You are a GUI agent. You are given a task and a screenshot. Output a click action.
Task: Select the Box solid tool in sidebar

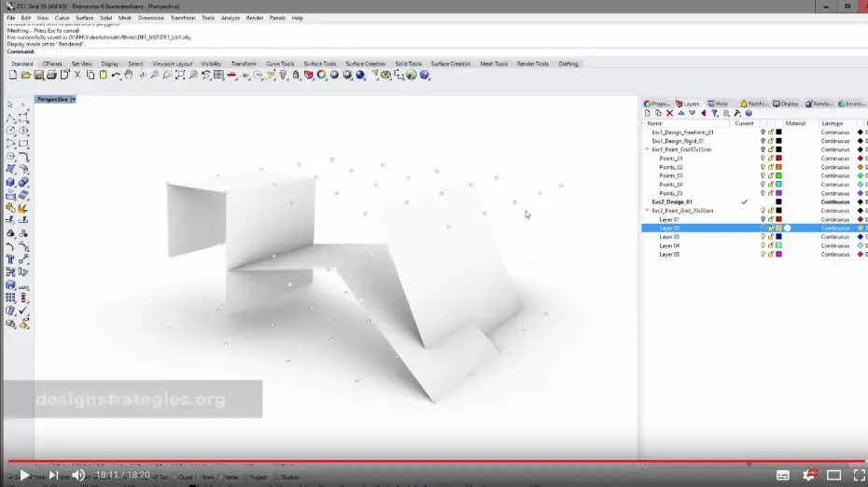pyautogui.click(x=10, y=183)
